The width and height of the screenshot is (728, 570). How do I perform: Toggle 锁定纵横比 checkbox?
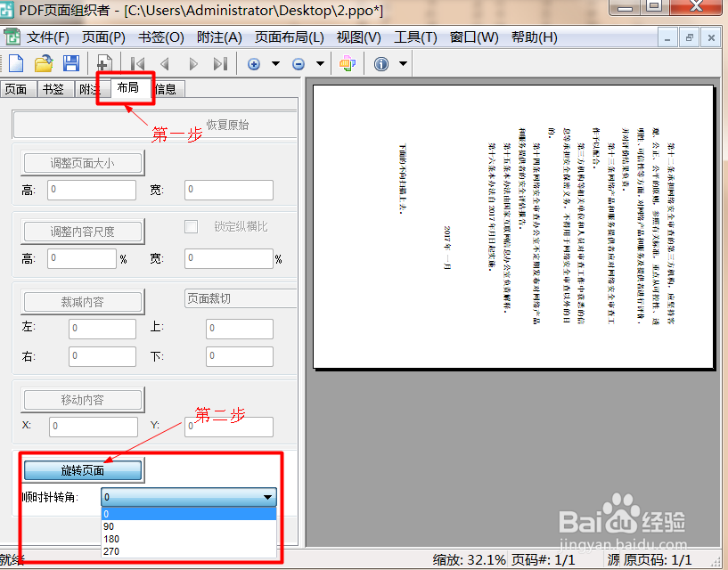click(x=191, y=226)
